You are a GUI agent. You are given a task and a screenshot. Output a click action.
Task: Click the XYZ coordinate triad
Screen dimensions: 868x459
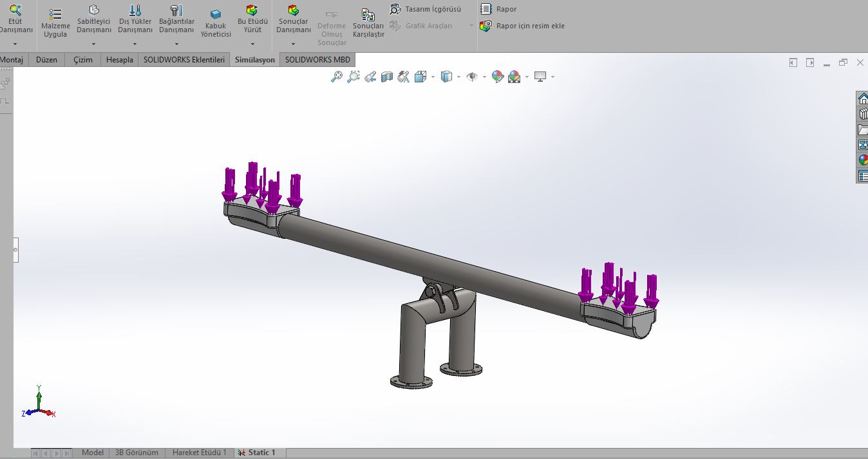tap(39, 402)
